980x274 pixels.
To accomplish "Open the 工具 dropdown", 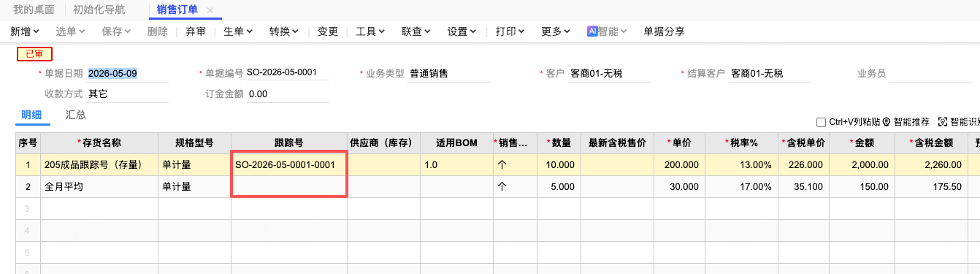I will tap(370, 31).
